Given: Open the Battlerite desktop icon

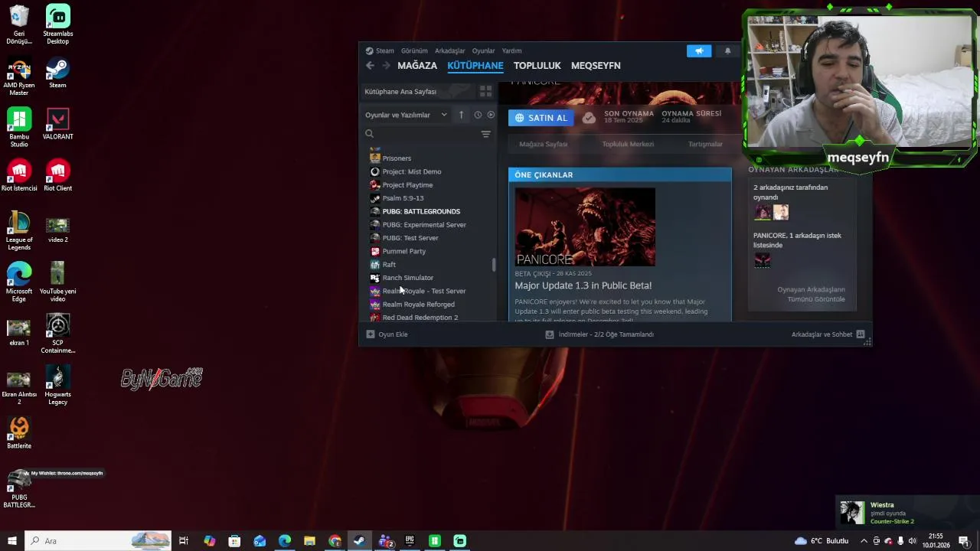Looking at the screenshot, I should (x=19, y=433).
